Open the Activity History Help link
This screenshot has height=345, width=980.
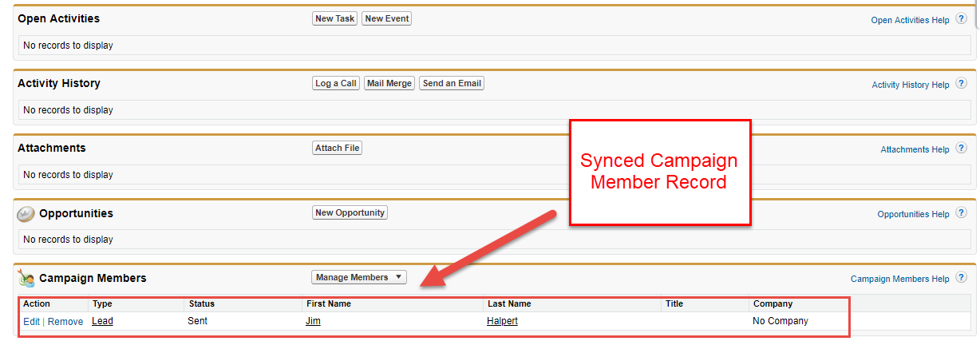click(911, 85)
